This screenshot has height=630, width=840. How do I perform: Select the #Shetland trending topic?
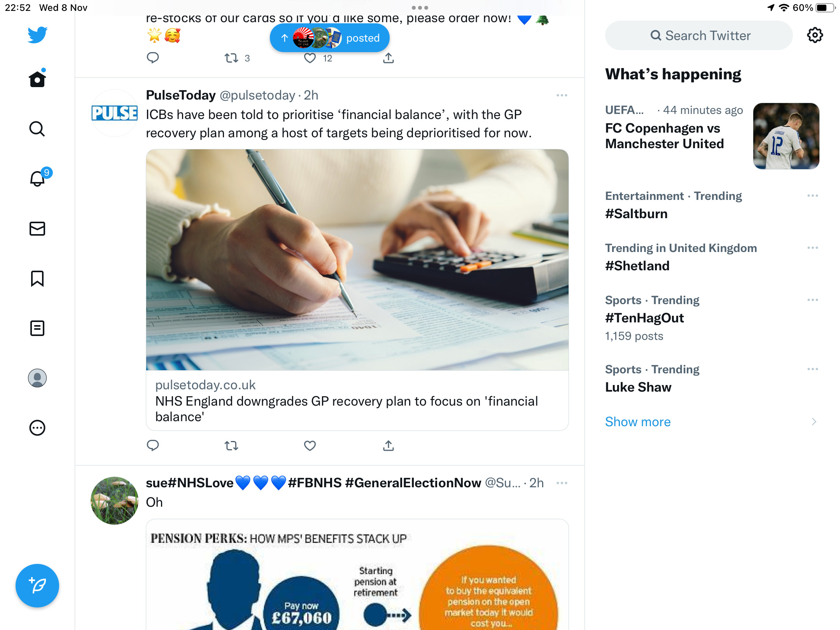coord(712,257)
